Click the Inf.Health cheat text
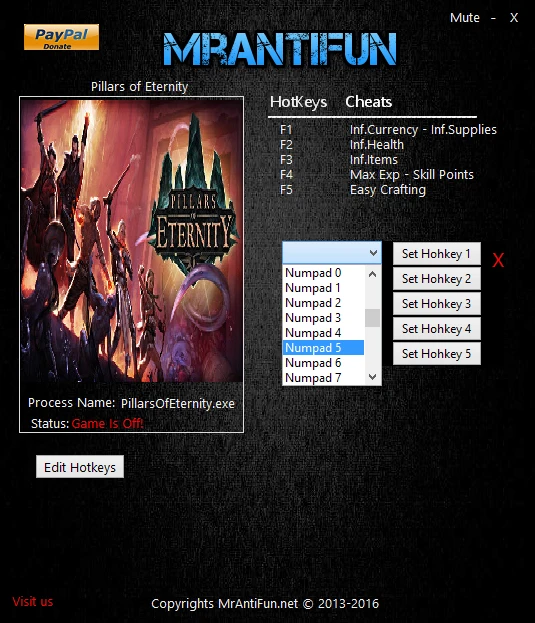The width and height of the screenshot is (535, 623). tap(377, 145)
